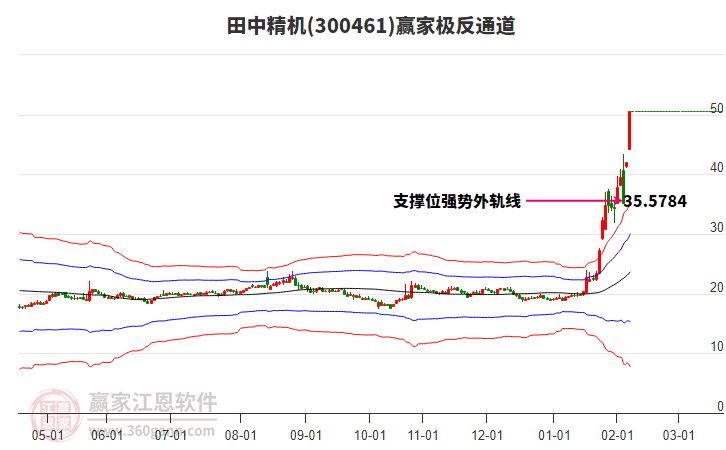726x450 pixels.
Task: Click the label 支撑位强势外轨线
Action: click(x=457, y=201)
